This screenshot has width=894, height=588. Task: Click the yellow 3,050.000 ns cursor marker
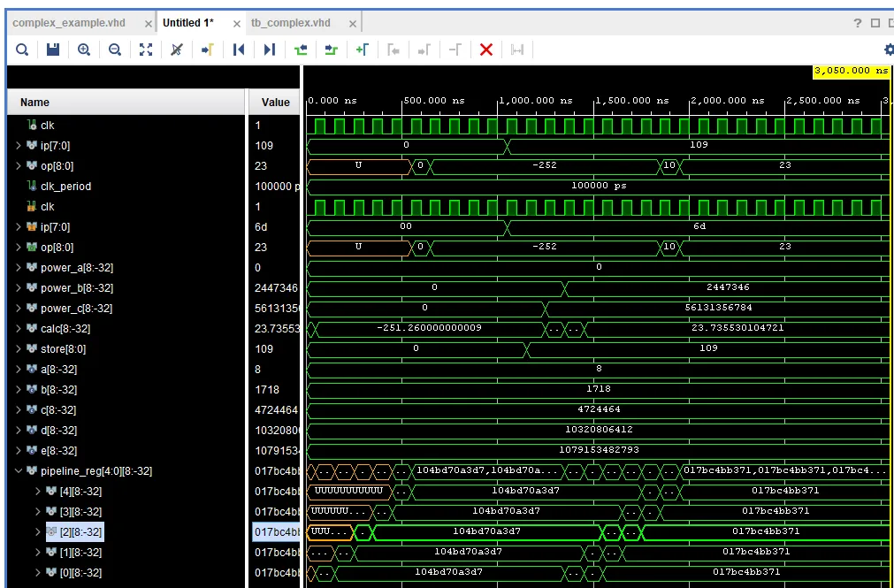(851, 71)
